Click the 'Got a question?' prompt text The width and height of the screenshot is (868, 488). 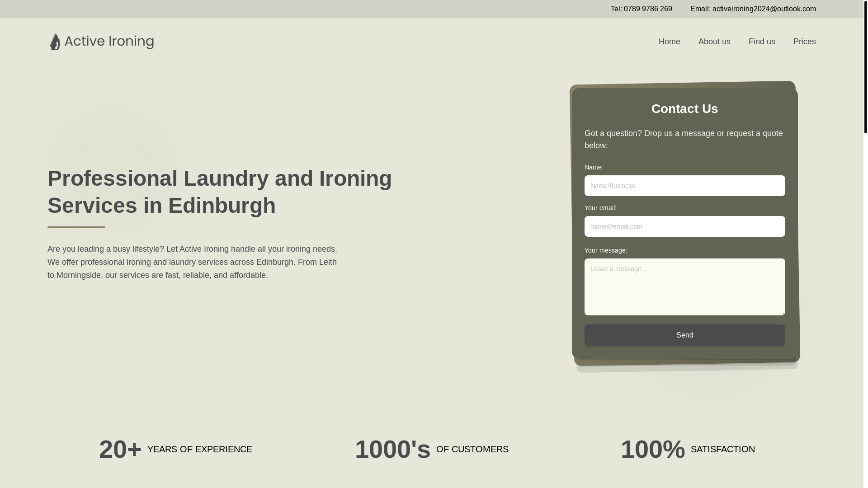[x=684, y=139]
